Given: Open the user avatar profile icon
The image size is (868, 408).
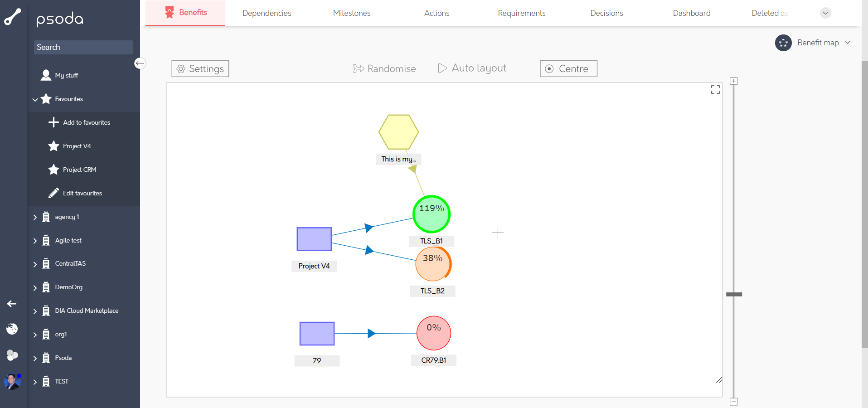Looking at the screenshot, I should (12, 381).
